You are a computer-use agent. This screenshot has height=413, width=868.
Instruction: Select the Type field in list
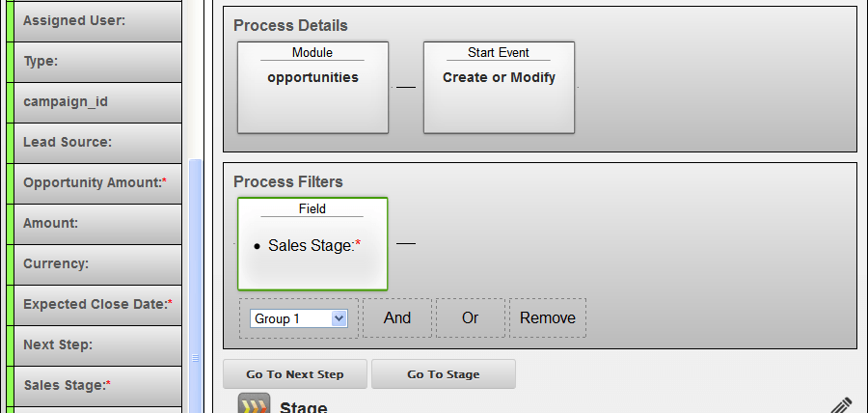[x=97, y=62]
